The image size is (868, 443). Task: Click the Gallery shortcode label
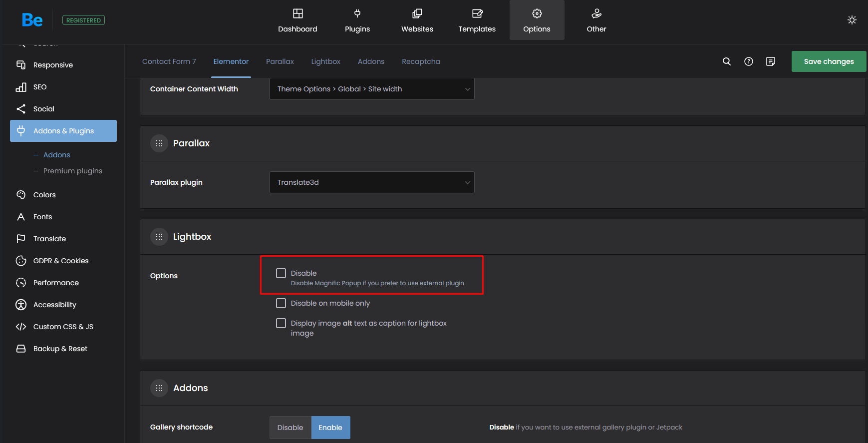[x=181, y=427]
